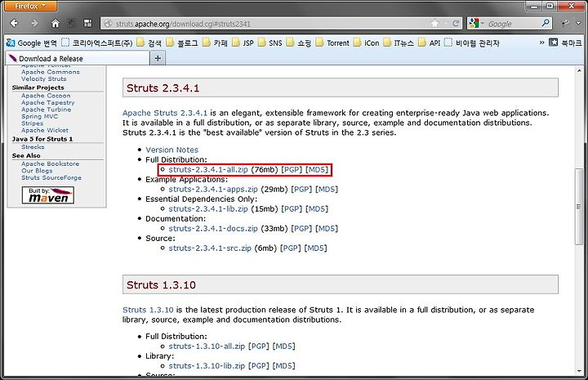Bookmark this page with the star icon

[434, 24]
